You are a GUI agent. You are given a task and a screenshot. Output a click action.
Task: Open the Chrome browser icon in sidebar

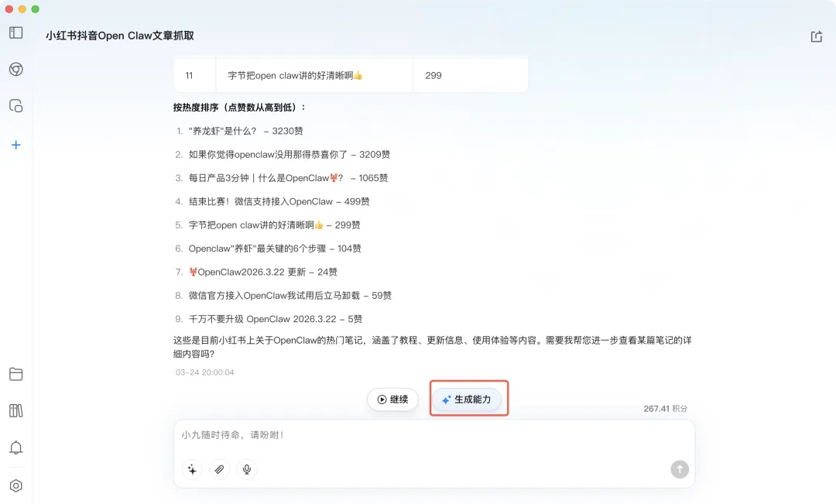pyautogui.click(x=16, y=70)
